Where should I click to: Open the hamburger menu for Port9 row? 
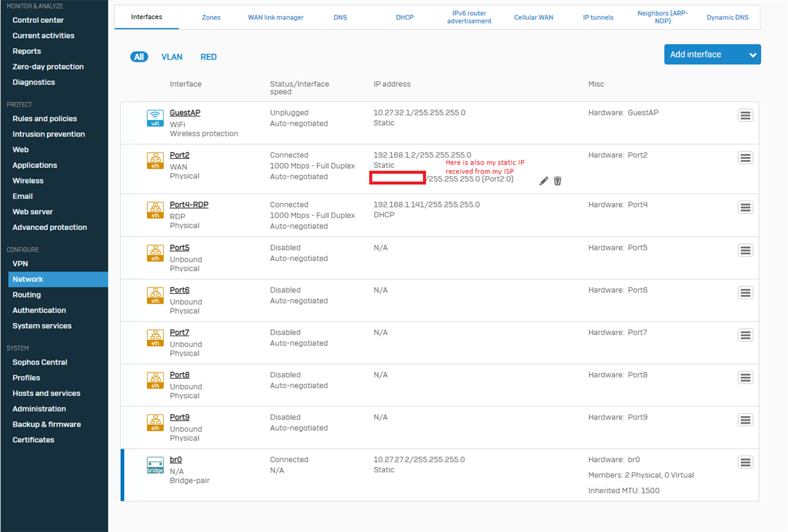[745, 420]
